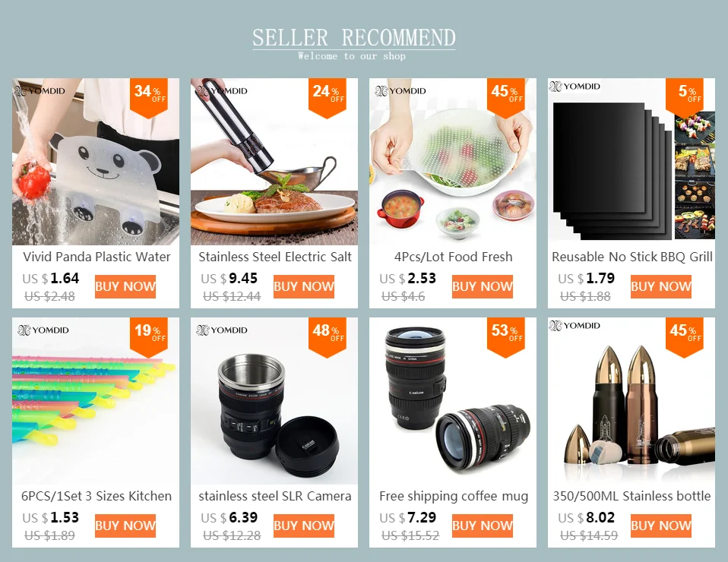Click the 19% OFF badge on kitchen clips
Screen dimensions: 728x562
point(149,337)
